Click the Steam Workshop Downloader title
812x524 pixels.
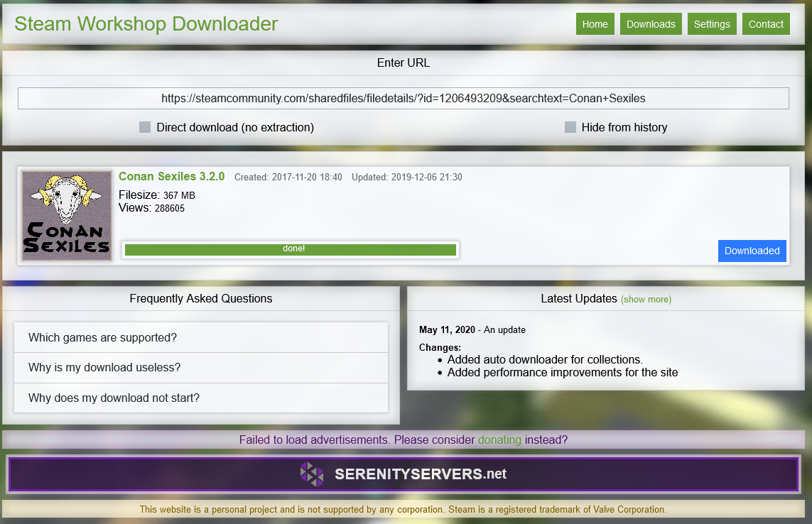(x=146, y=24)
